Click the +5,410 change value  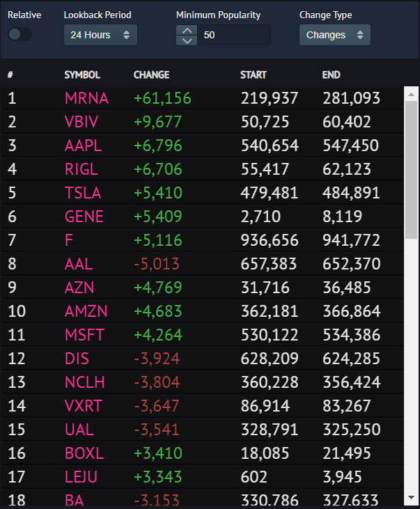tap(158, 193)
